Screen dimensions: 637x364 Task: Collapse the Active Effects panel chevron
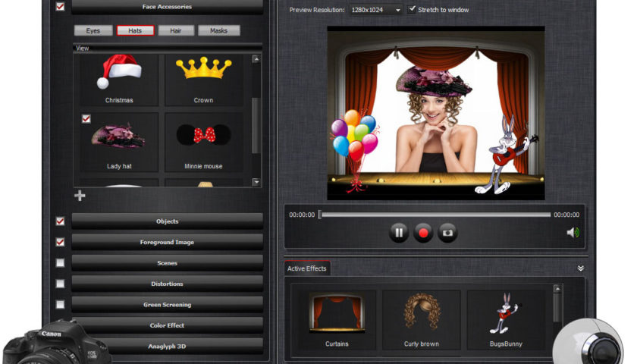point(581,268)
